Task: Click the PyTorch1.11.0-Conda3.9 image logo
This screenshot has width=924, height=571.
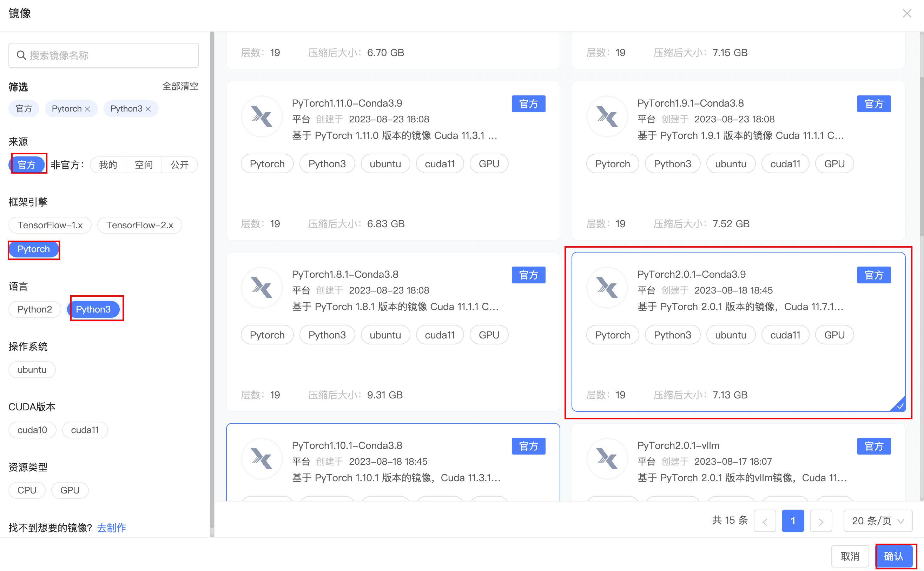Action: [x=262, y=116]
